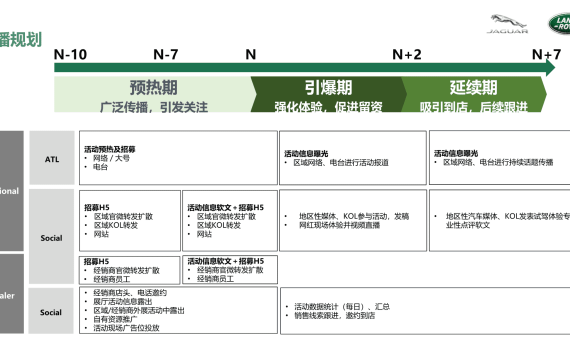Click the green timeline arrow head

550,68
